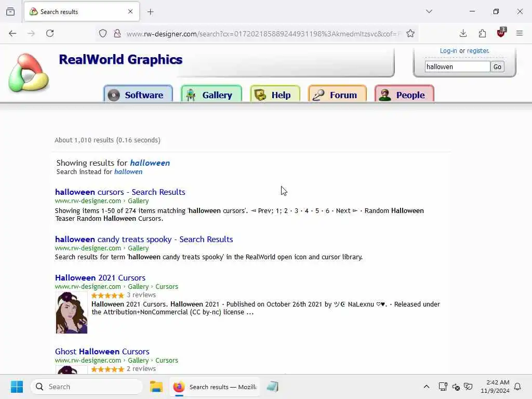
Task: Search instead for 'hallowen' link
Action: click(x=128, y=171)
